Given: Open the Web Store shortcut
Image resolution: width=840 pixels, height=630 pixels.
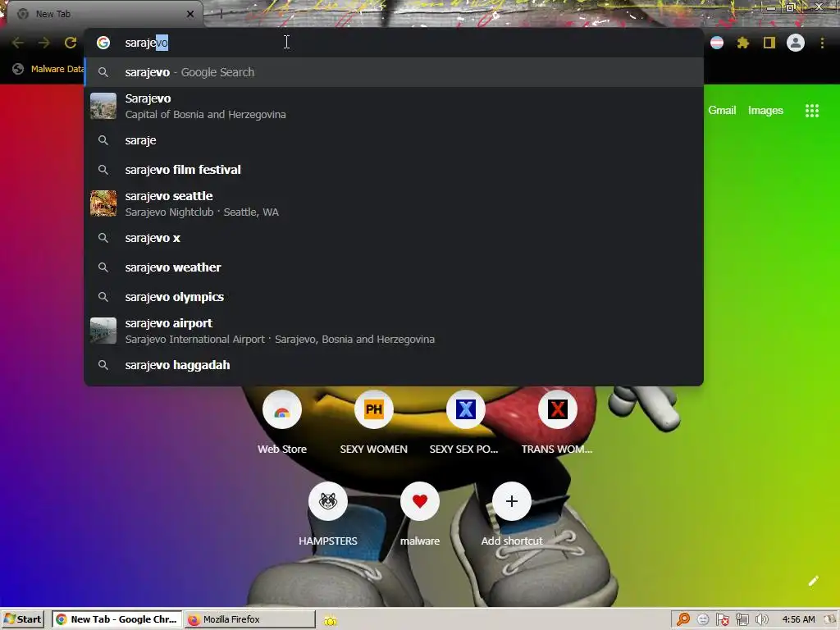Looking at the screenshot, I should [x=282, y=422].
